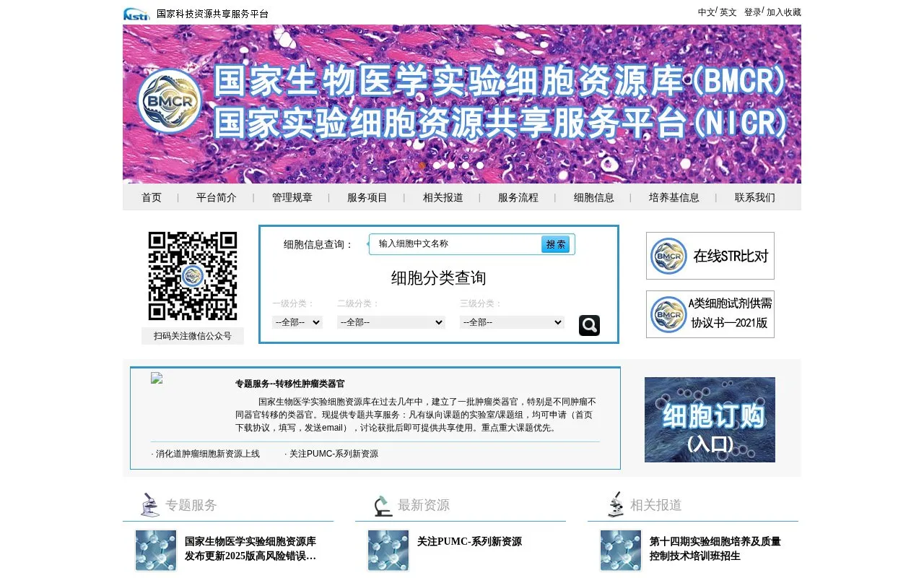
Task: Expand the 二级分类 dropdown
Action: coord(391,322)
